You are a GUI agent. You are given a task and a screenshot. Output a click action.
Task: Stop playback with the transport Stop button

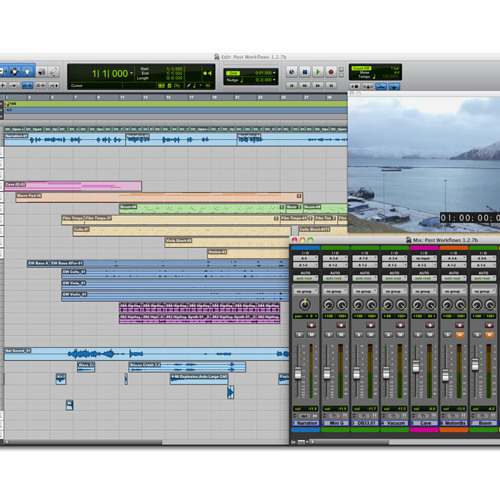[305, 72]
